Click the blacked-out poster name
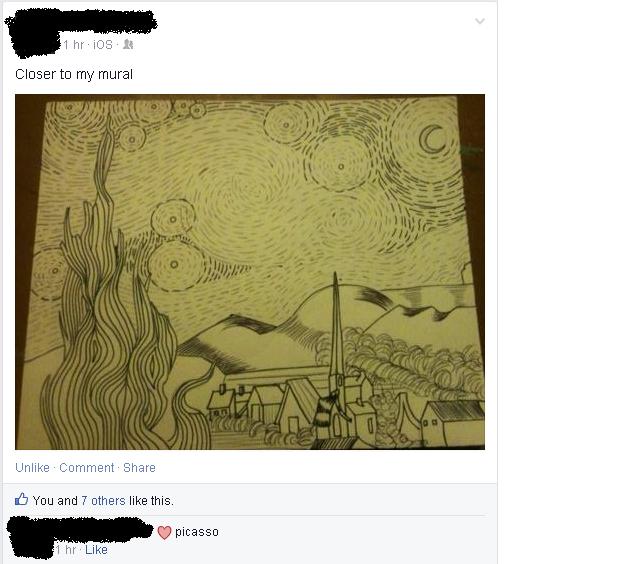The width and height of the screenshot is (640, 564). click(107, 23)
